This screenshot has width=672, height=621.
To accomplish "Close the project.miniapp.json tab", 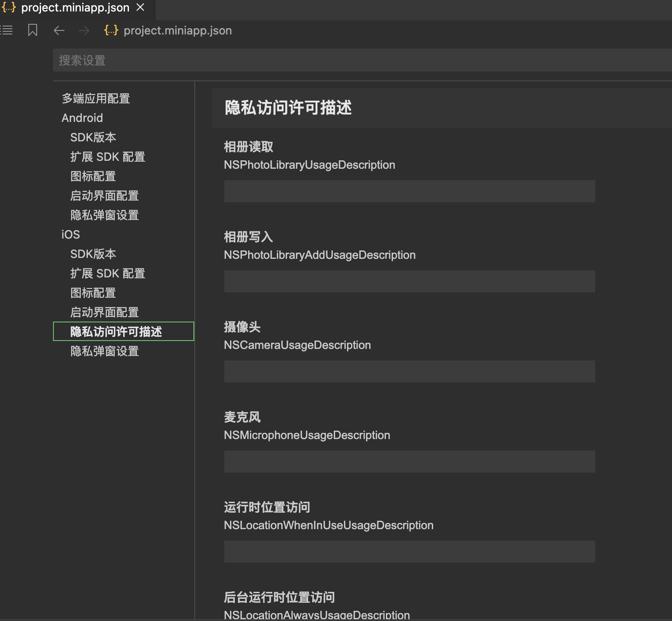I will click(140, 7).
